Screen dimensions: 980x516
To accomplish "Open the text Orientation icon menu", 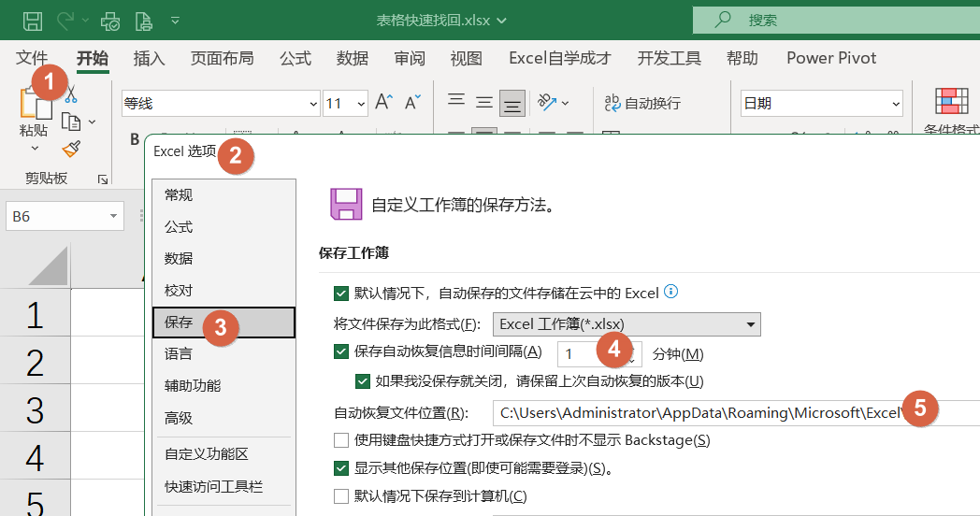I will (x=554, y=102).
